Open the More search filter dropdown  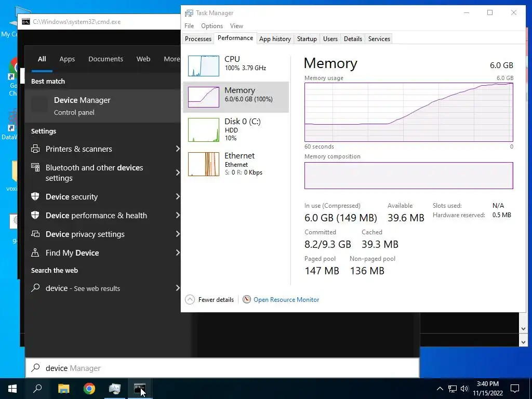click(172, 59)
